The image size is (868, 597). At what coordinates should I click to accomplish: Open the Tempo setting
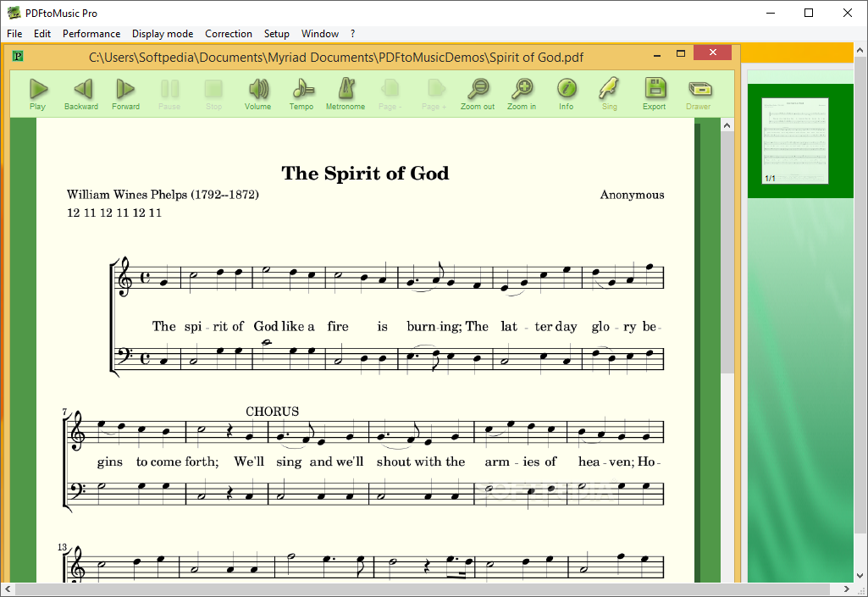pyautogui.click(x=301, y=94)
